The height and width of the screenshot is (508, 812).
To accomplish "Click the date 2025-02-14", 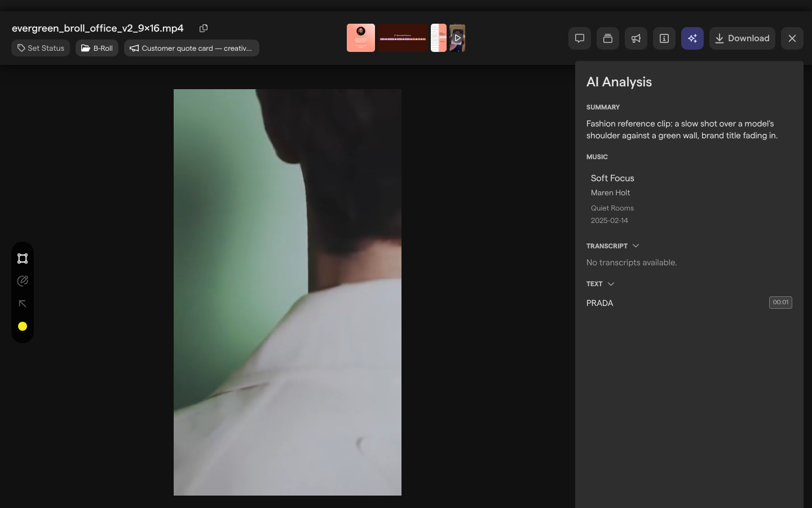I will point(610,221).
